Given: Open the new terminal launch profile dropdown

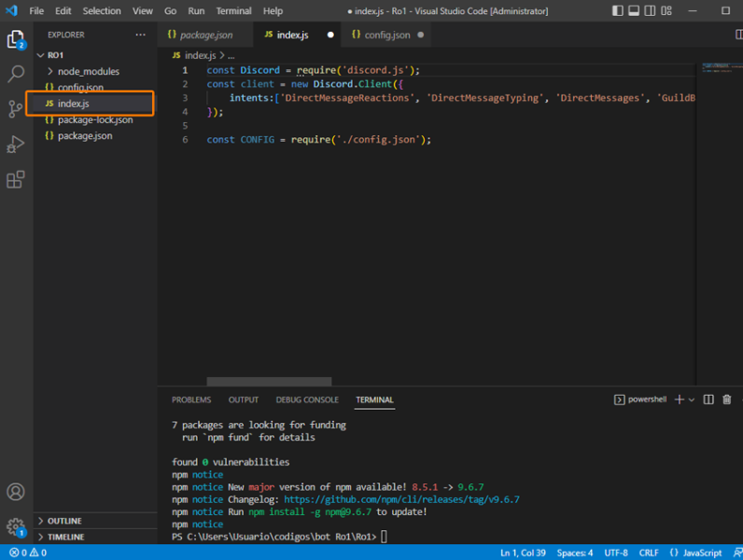Looking at the screenshot, I should tap(691, 399).
